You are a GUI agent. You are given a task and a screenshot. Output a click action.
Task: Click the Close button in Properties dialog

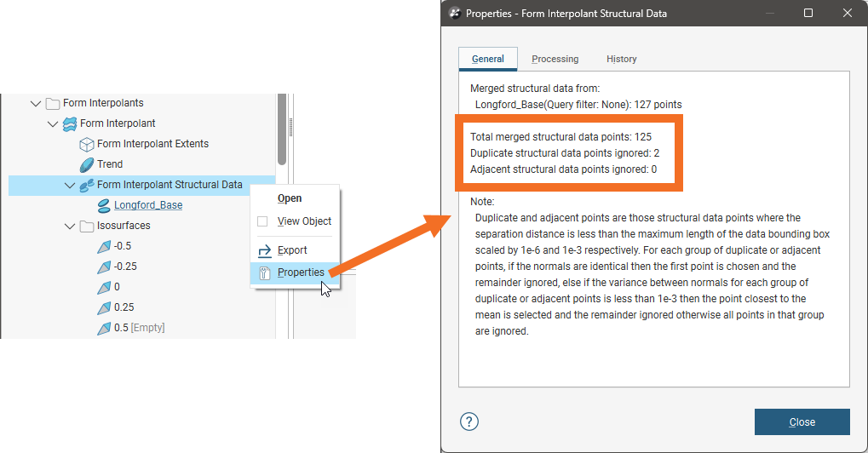coord(802,422)
